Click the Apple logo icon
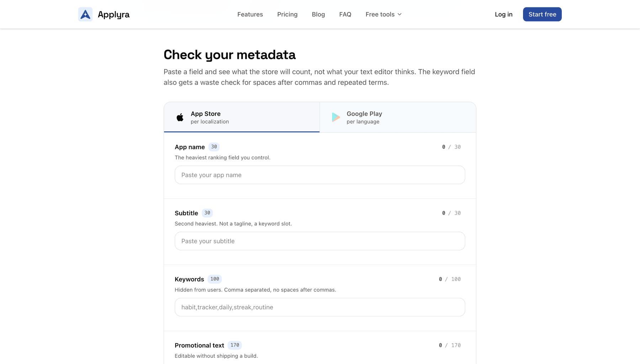Image resolution: width=640 pixels, height=364 pixels. pos(180,117)
